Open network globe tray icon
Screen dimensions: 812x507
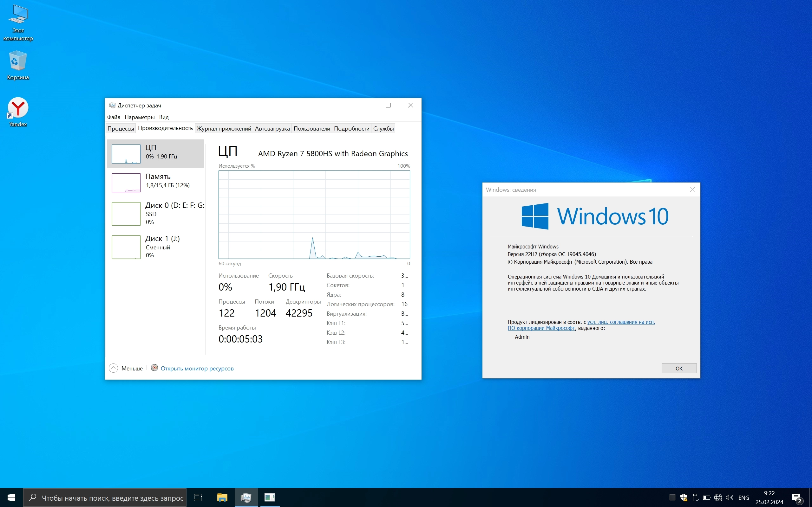tap(718, 497)
